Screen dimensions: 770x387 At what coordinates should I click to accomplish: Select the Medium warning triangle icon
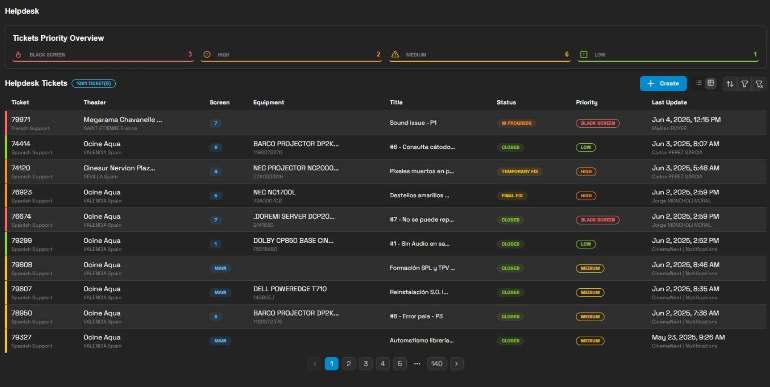(395, 55)
